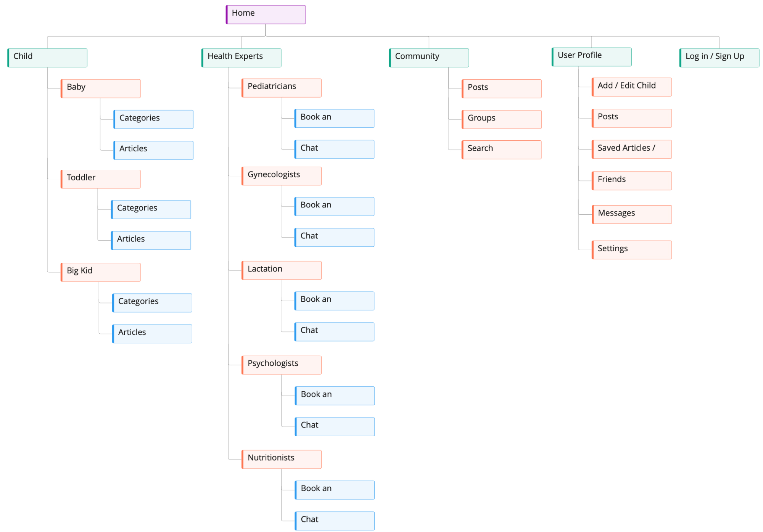Click the Groups node under Community
This screenshot has height=532, width=763.
point(501,119)
